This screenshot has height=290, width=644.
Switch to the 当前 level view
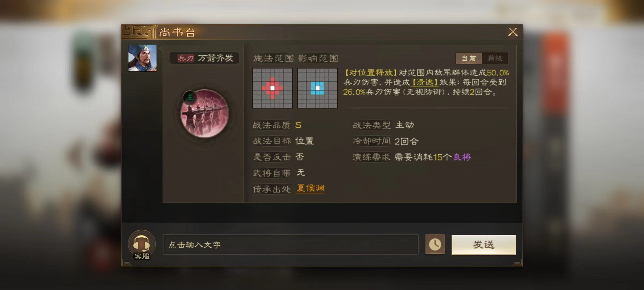[x=469, y=58]
